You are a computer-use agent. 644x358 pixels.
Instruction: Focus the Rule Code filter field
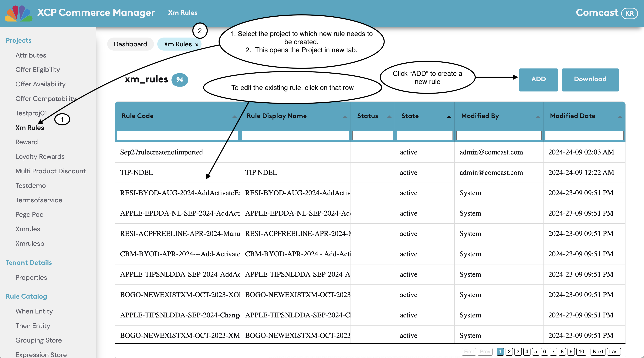[177, 136]
